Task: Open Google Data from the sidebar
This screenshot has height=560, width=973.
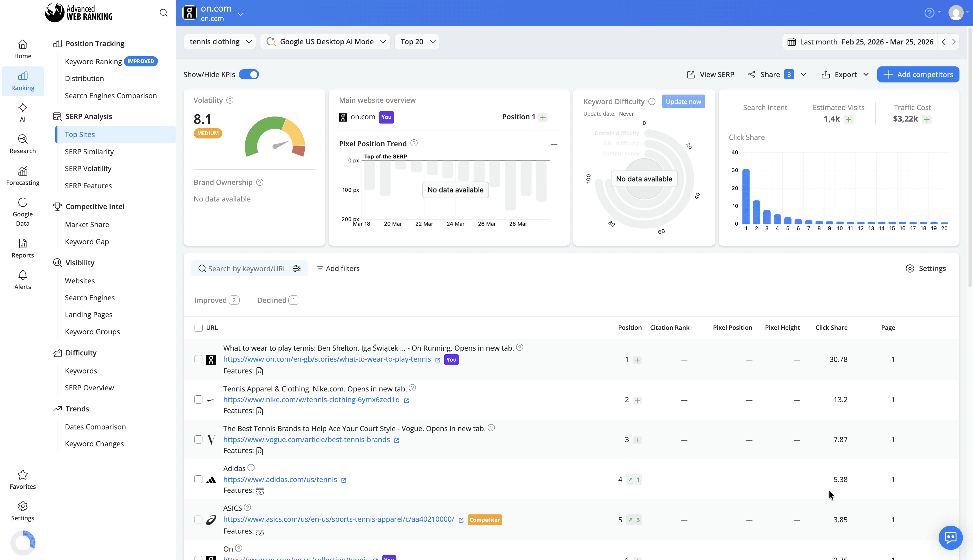Action: [22, 213]
